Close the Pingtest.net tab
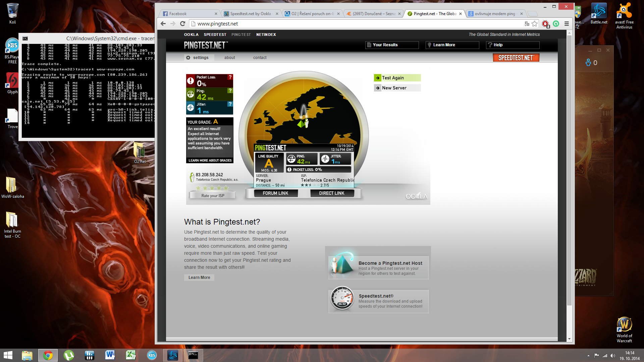Image resolution: width=644 pixels, height=362 pixels. click(x=461, y=14)
